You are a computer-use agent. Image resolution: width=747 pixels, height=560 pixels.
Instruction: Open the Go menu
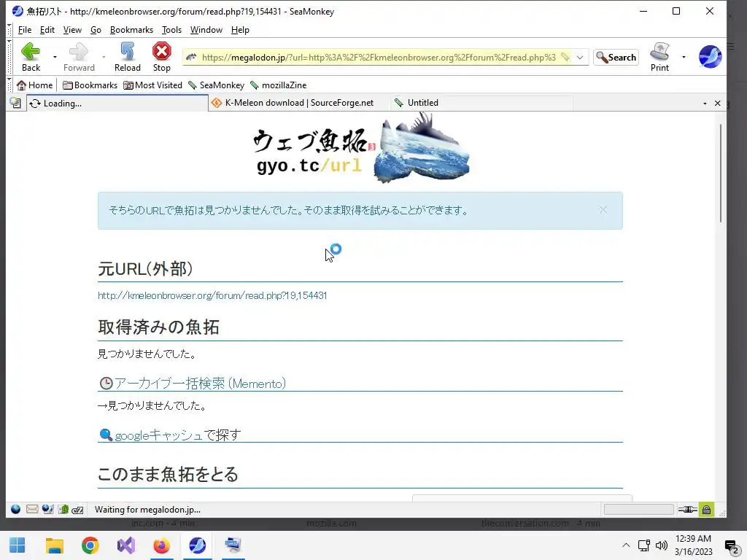[96, 29]
